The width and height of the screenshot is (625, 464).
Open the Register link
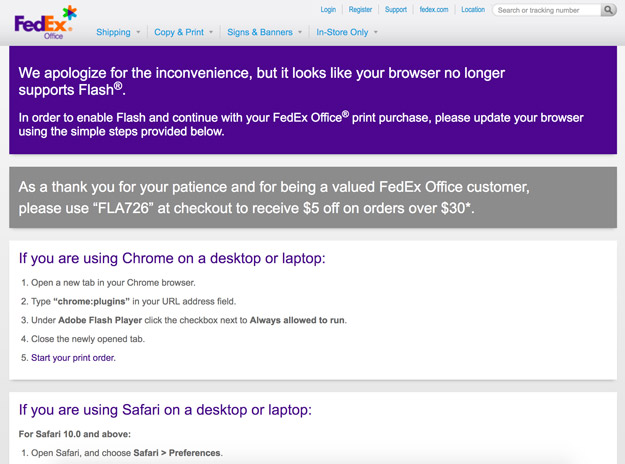click(360, 10)
